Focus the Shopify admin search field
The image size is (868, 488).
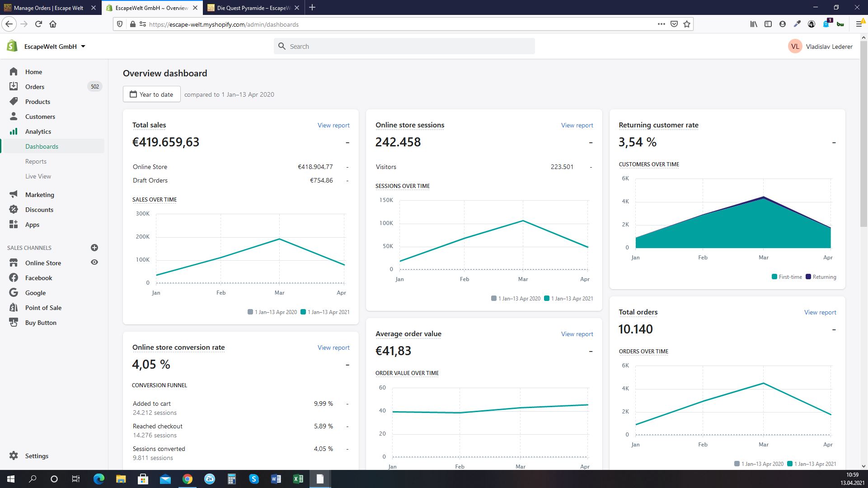pos(404,47)
